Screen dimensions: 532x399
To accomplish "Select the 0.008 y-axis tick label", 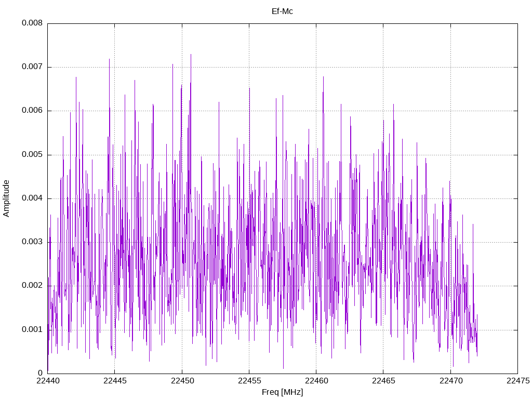I will [x=32, y=23].
